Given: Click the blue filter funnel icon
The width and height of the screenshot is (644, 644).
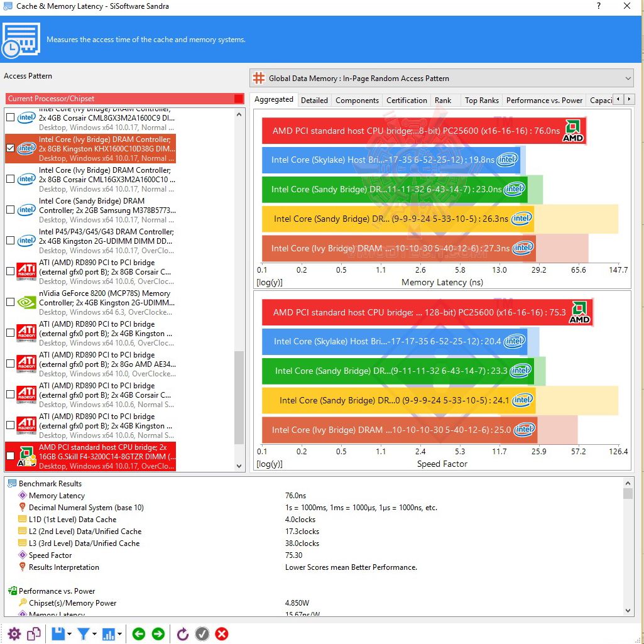Looking at the screenshot, I should tap(83, 634).
